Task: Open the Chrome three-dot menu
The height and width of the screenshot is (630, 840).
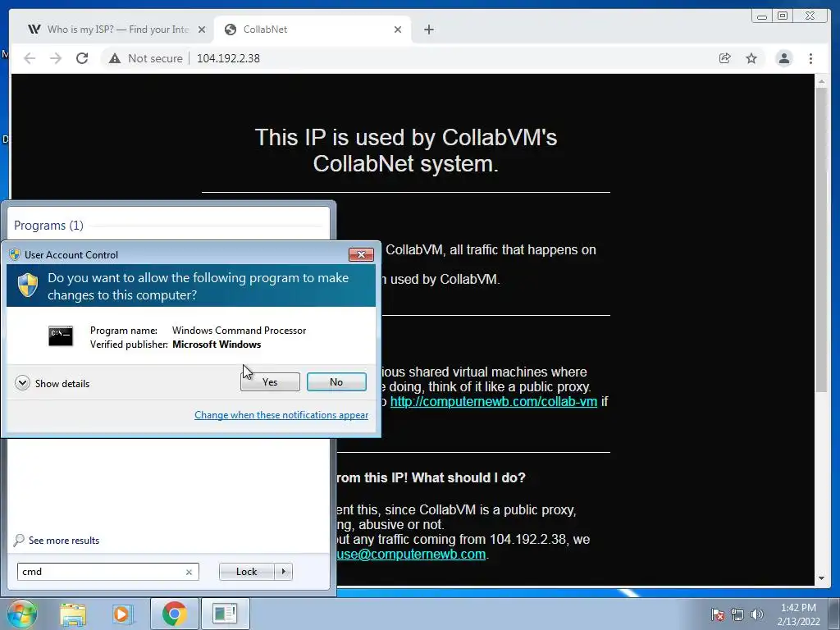Action: click(810, 58)
